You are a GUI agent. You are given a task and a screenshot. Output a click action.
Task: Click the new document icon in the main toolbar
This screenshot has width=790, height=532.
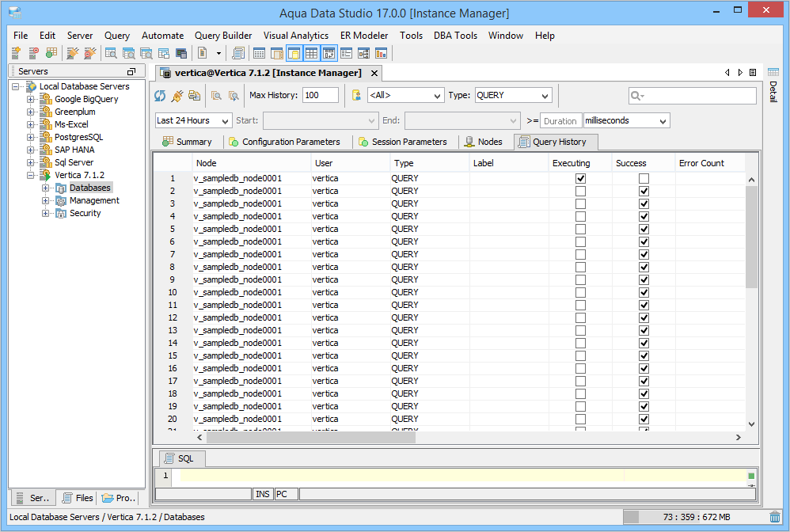(203, 53)
